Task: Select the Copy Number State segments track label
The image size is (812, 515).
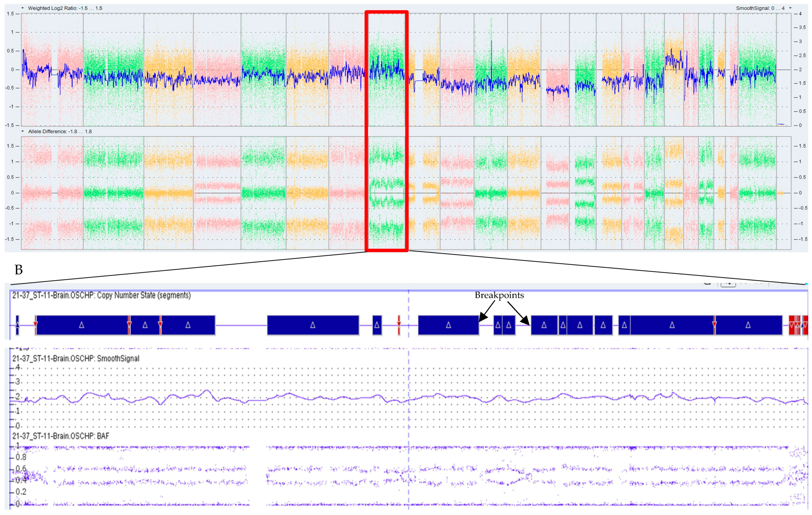Action: pyautogui.click(x=101, y=295)
